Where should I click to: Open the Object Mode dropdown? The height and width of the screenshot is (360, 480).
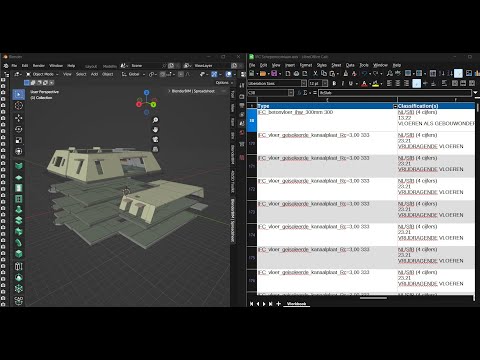tap(42, 74)
